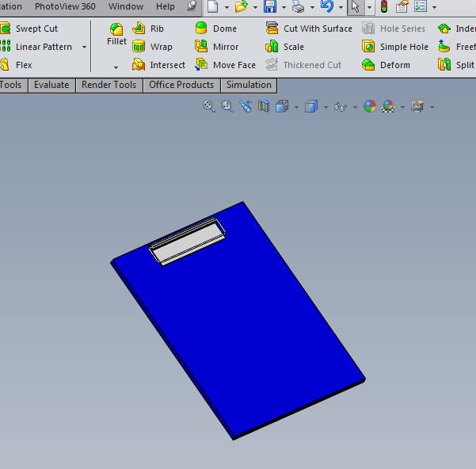The width and height of the screenshot is (476, 469).
Task: Select the Dome feature
Action: tap(216, 29)
